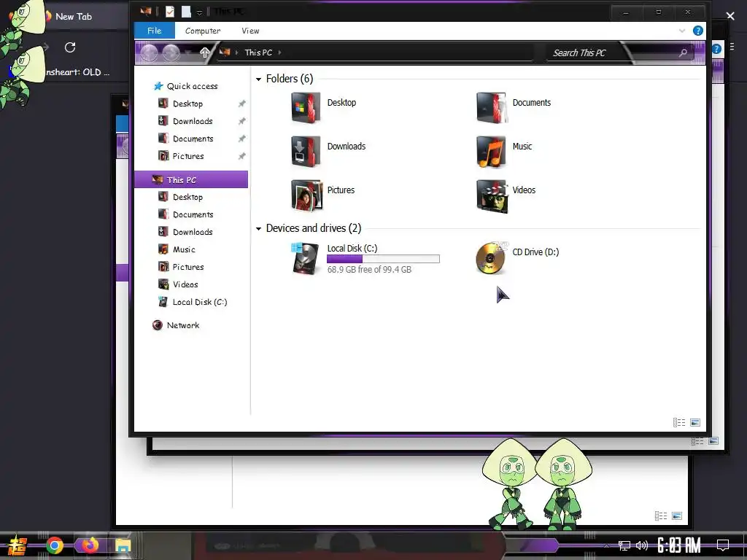
Task: Open the Videos folder in Folders section
Action: click(x=492, y=195)
